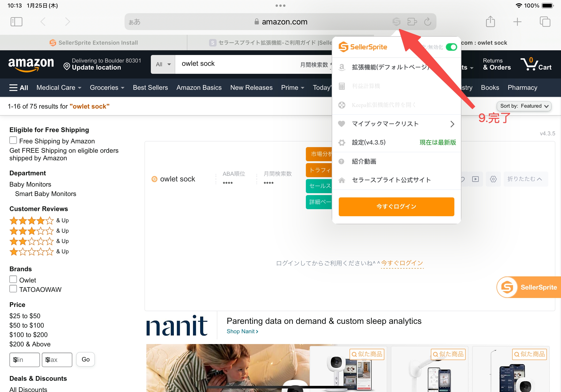Screen dimensions: 561x392
Task: Click the SellerSprite video play icon
Action: [x=475, y=179]
